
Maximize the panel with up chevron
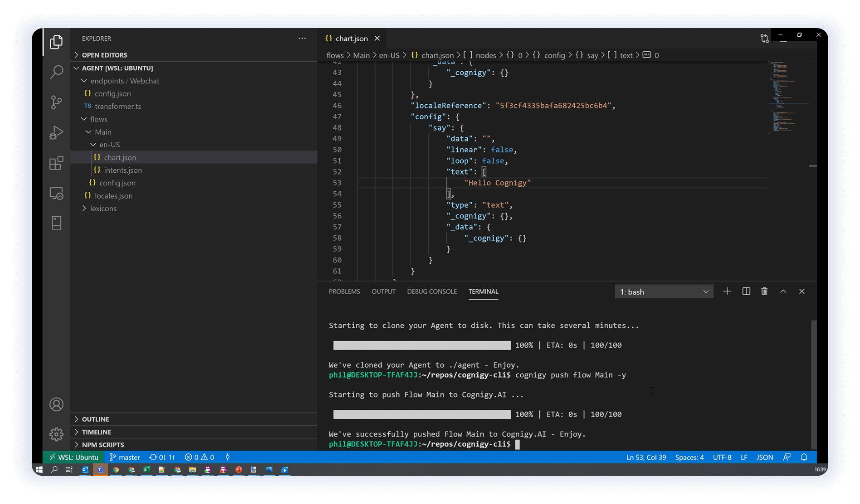[x=783, y=291]
